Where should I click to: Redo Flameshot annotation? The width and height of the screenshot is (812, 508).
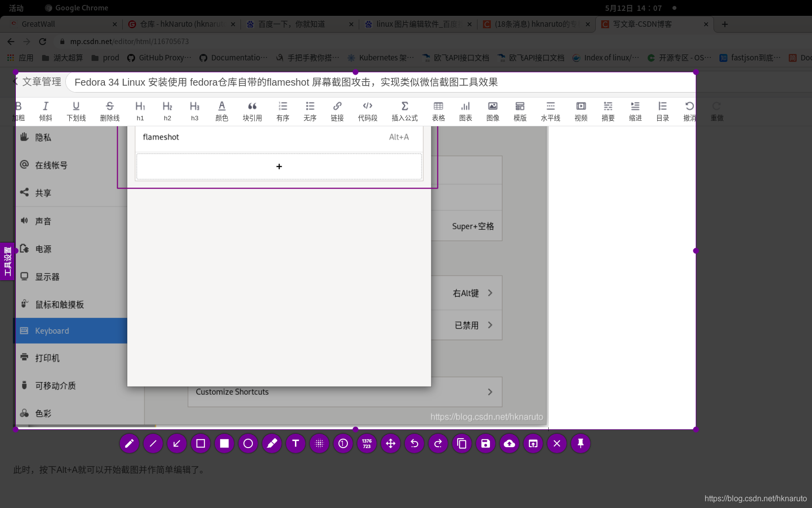pyautogui.click(x=438, y=444)
